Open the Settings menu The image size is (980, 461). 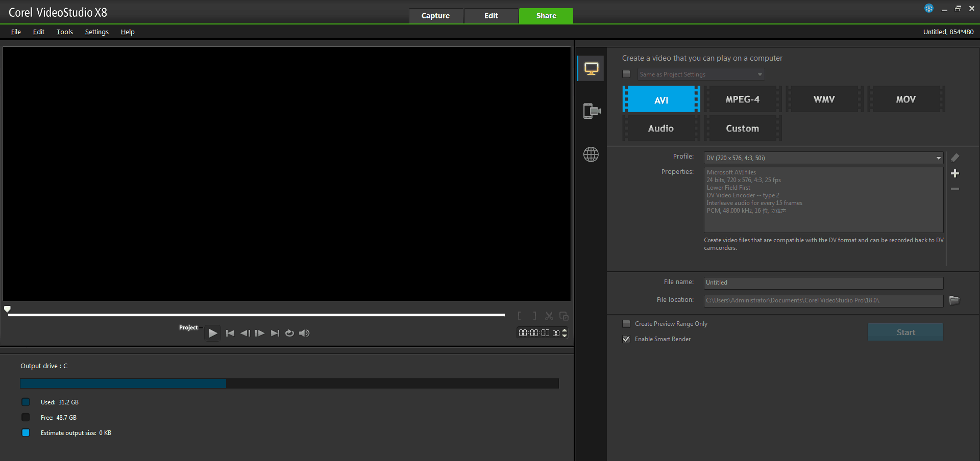click(x=96, y=32)
